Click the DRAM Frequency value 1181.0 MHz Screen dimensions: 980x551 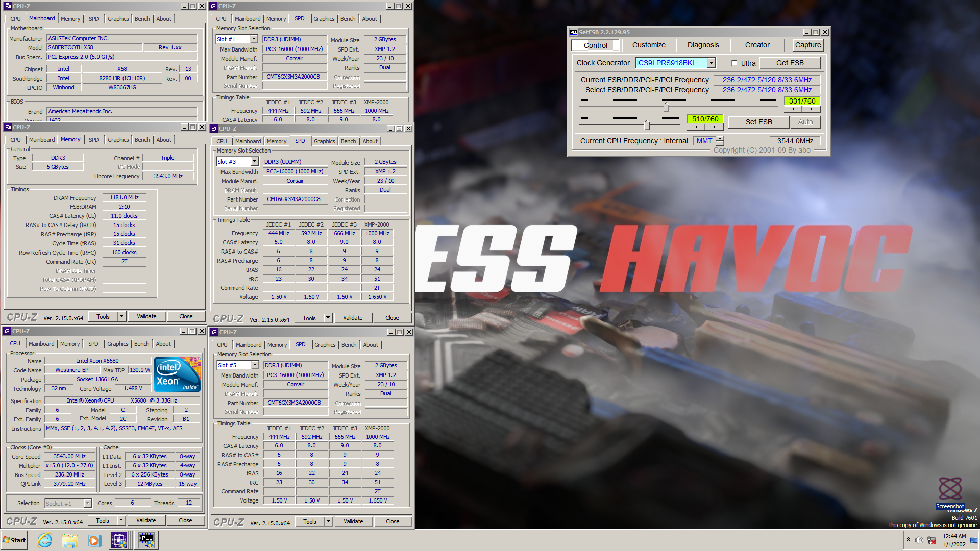[125, 197]
